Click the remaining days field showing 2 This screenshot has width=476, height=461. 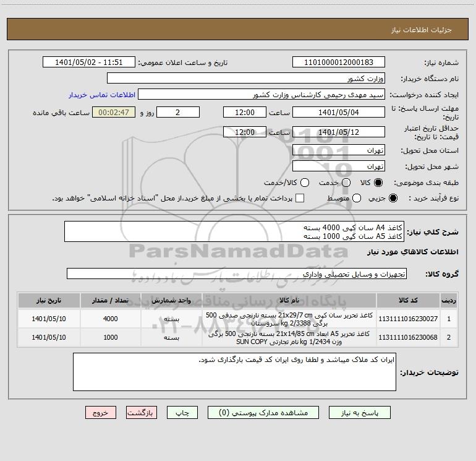coord(178,112)
